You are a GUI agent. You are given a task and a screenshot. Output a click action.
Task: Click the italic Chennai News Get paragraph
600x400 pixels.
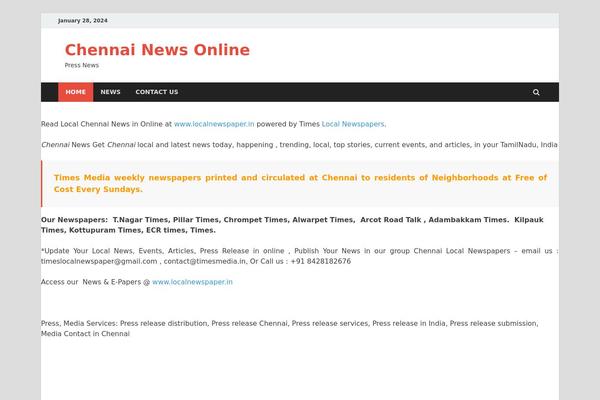pyautogui.click(x=299, y=145)
